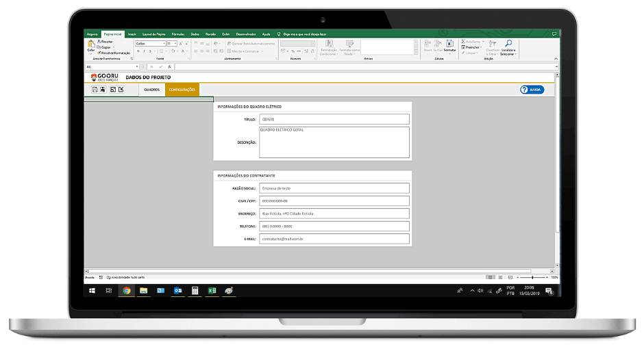This screenshot has width=644, height=349.
Task: Click the fx insert function icon
Action: pos(168,66)
